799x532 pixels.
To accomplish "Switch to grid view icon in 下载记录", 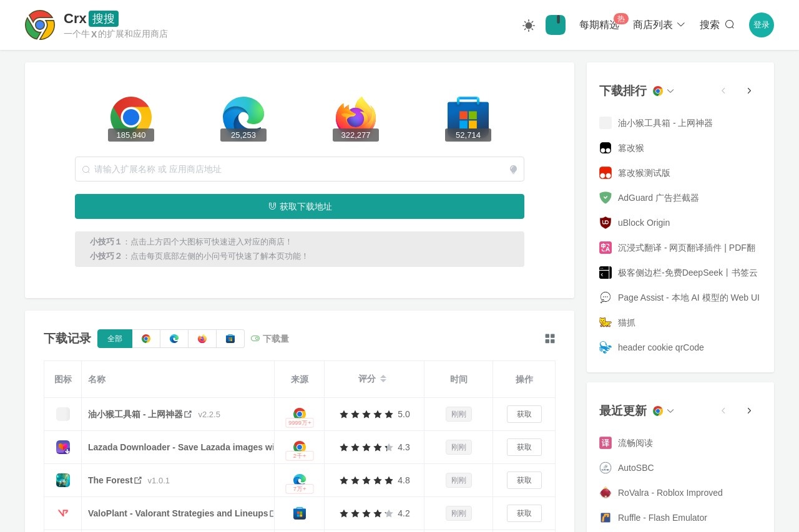I will pyautogui.click(x=550, y=339).
